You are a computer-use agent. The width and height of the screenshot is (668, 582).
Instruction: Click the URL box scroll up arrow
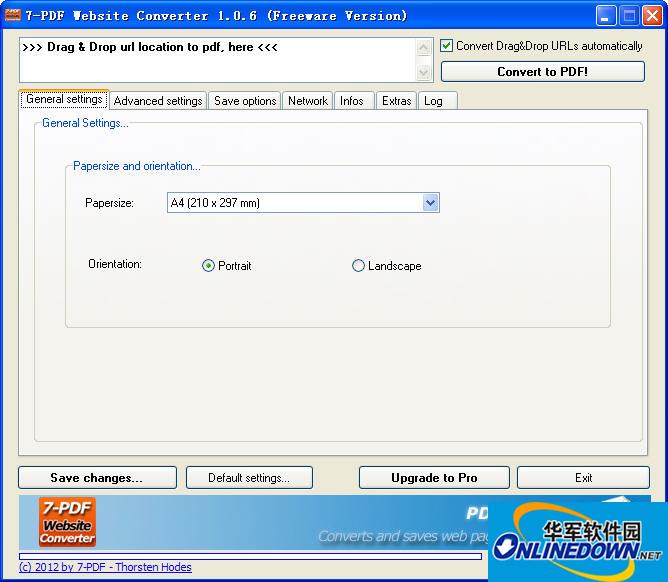coord(423,48)
